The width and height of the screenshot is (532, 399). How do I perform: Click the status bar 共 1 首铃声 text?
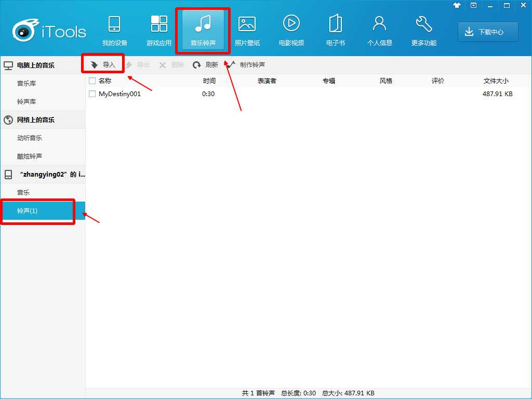[x=258, y=393]
